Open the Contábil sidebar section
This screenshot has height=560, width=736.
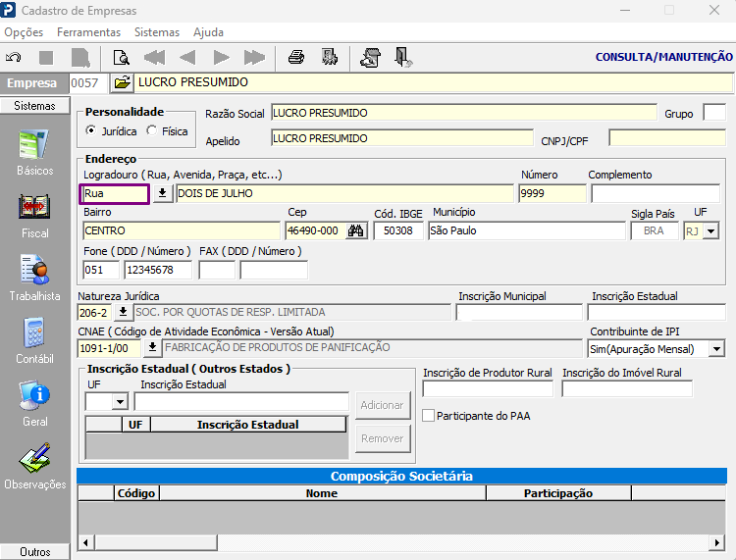pyautogui.click(x=34, y=341)
